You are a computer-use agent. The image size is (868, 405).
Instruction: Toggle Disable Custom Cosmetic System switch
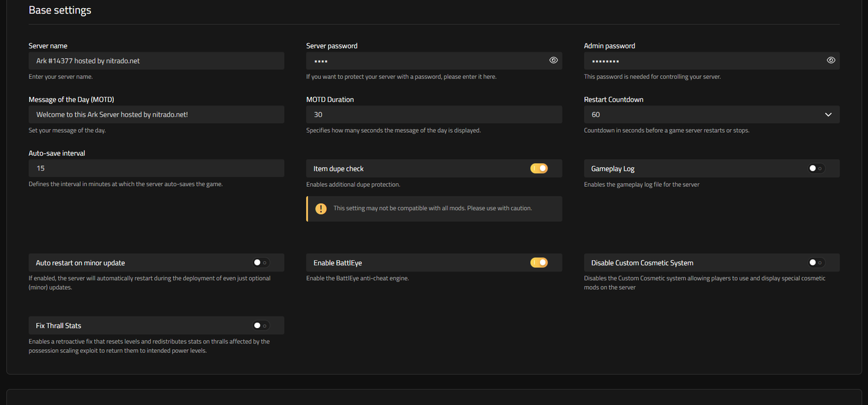pyautogui.click(x=817, y=262)
